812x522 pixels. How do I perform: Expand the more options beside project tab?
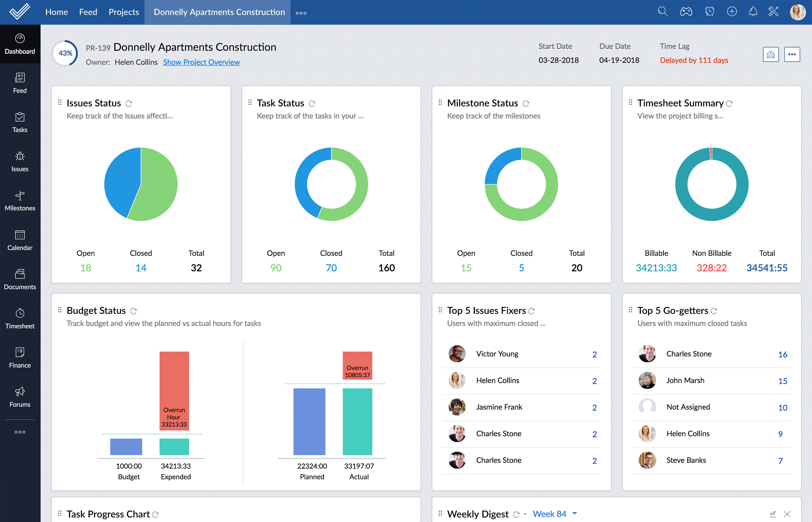pos(301,12)
